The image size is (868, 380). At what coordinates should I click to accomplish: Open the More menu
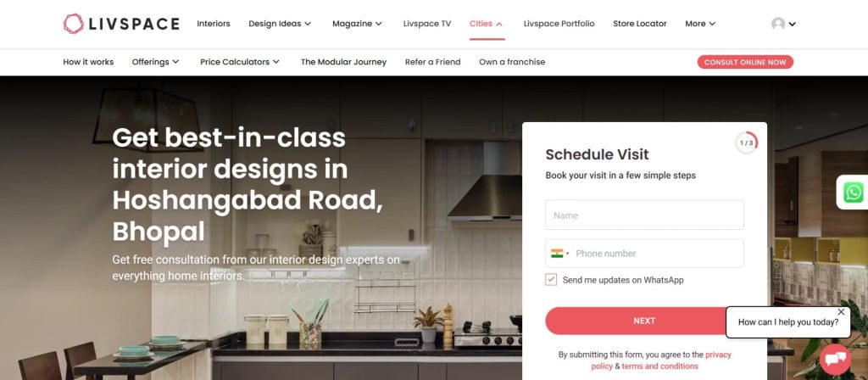pyautogui.click(x=700, y=24)
